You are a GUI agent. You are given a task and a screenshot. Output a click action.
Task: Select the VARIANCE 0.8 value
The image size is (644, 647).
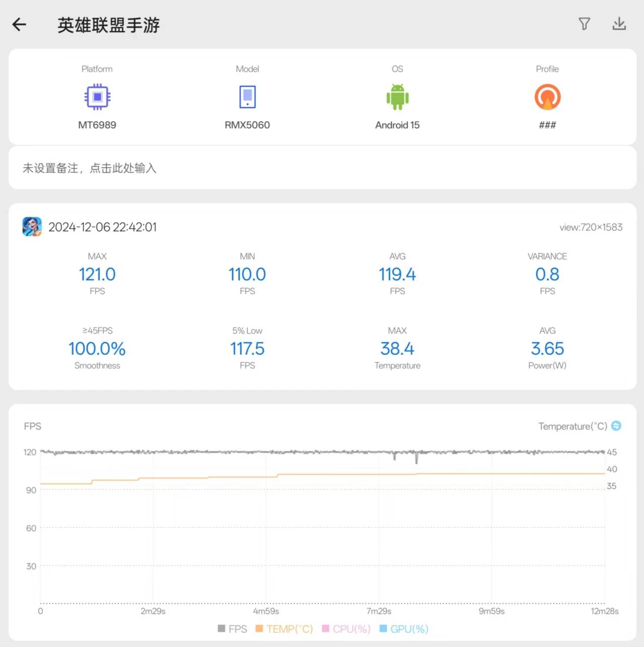547,274
